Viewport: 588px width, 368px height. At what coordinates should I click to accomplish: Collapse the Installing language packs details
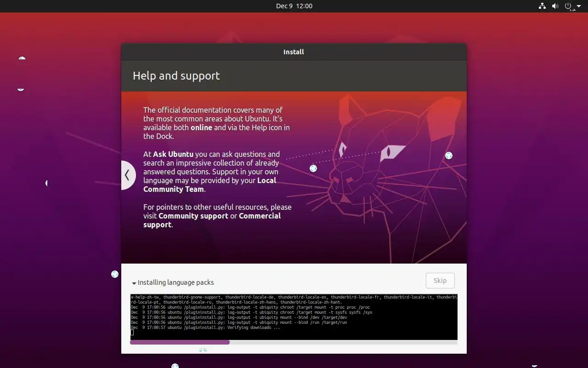click(x=134, y=283)
